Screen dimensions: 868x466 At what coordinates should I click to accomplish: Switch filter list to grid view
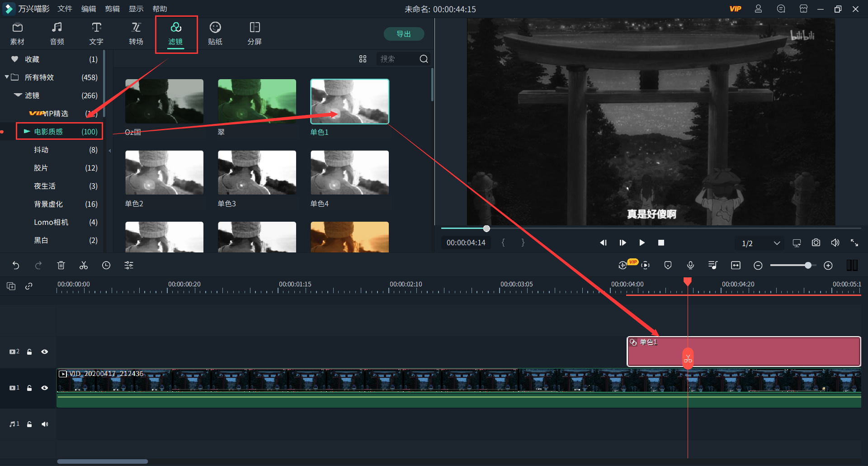click(363, 59)
